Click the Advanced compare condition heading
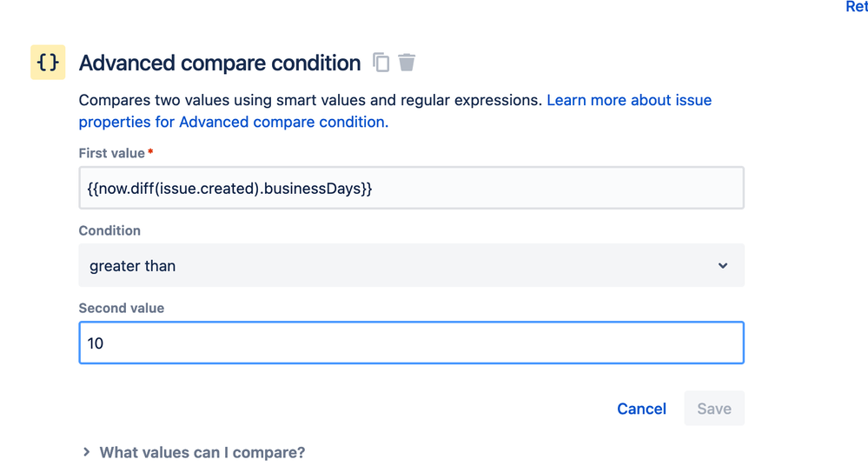This screenshot has height=466, width=868. tap(220, 63)
